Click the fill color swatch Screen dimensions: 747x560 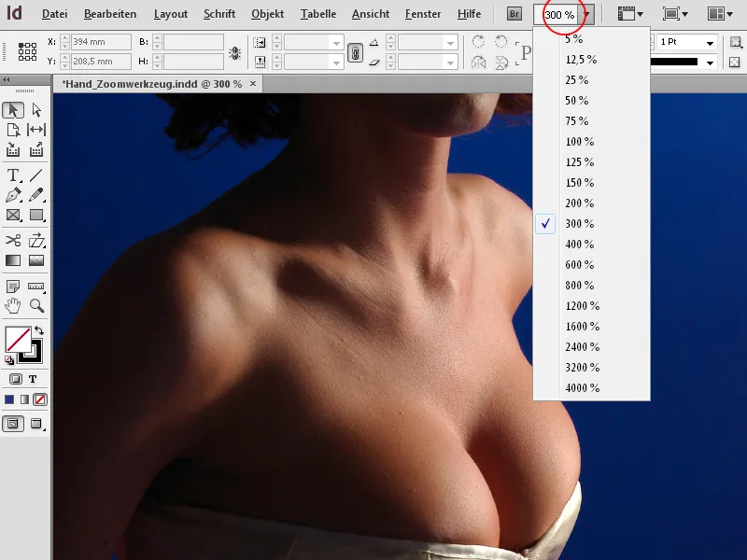(18, 339)
